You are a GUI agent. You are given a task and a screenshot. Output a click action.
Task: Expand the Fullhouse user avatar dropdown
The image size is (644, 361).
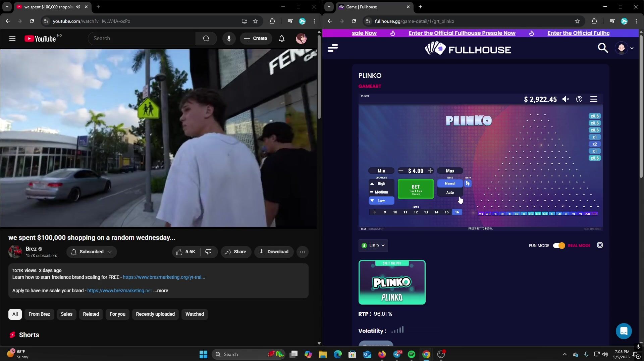(x=625, y=48)
